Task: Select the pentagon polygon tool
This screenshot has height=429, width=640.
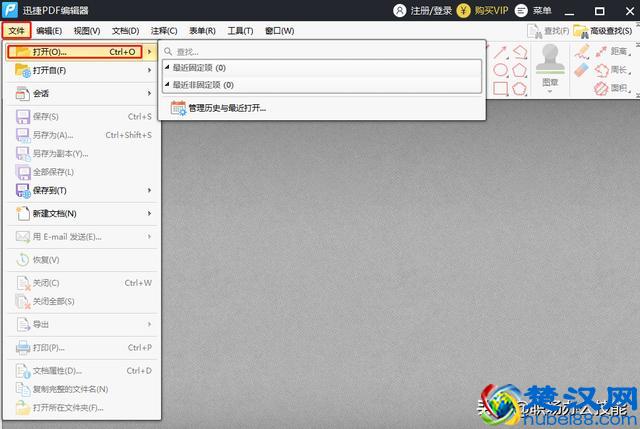Action: [x=520, y=70]
